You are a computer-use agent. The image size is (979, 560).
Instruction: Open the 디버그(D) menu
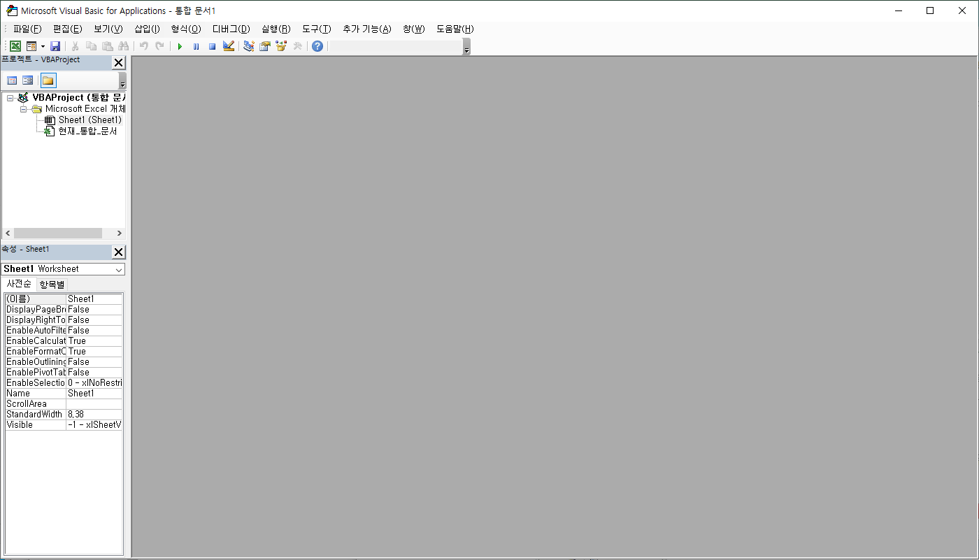[231, 29]
